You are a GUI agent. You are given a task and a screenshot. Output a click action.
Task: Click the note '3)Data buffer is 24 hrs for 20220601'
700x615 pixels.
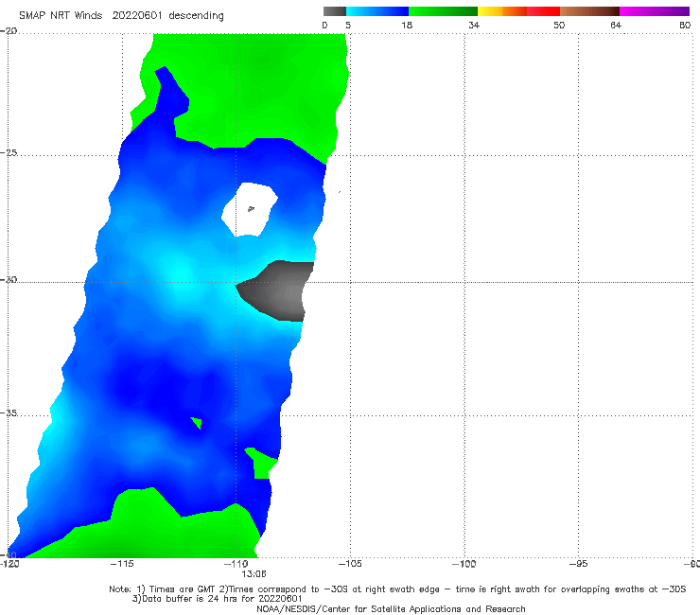point(218,599)
